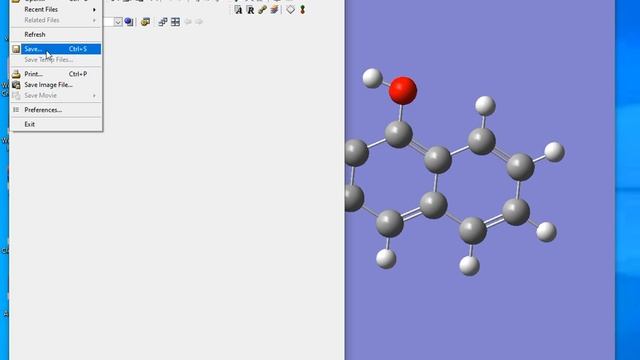The width and height of the screenshot is (640, 360).
Task: Click the 'R' redundant coordinate toolbar icon
Action: point(250,10)
